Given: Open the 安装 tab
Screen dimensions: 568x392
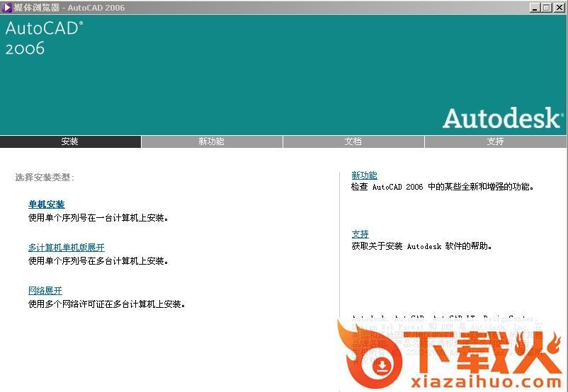Looking at the screenshot, I should [x=70, y=142].
